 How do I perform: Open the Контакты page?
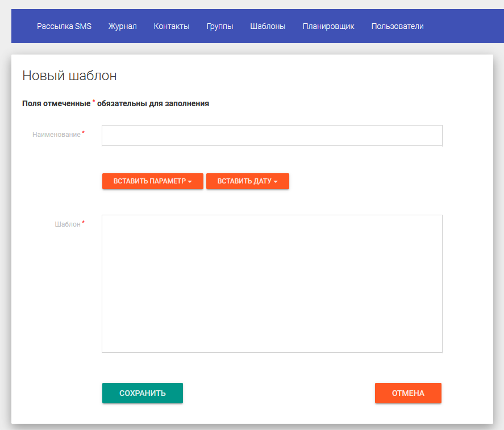tap(172, 26)
